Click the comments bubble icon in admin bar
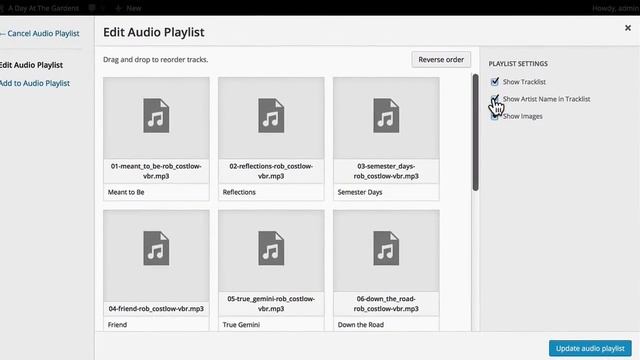 pyautogui.click(x=92, y=8)
